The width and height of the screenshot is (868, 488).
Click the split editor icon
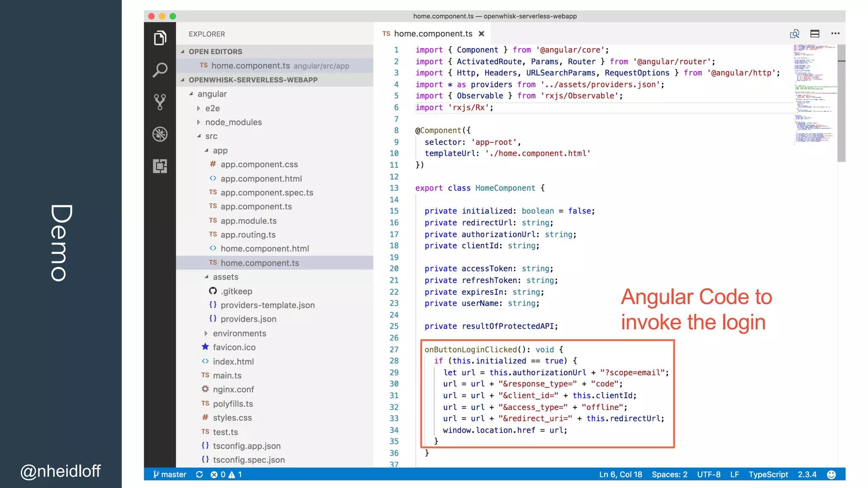(815, 34)
